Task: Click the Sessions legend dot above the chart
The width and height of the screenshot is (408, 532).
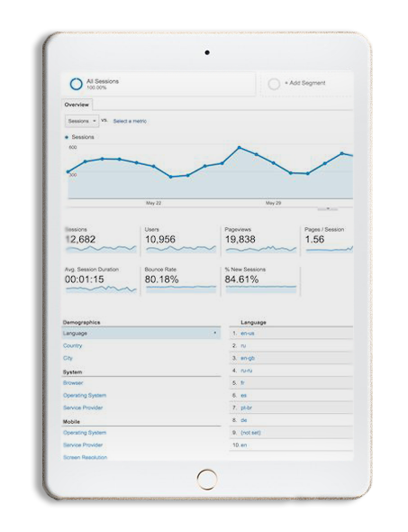Action: coord(67,137)
